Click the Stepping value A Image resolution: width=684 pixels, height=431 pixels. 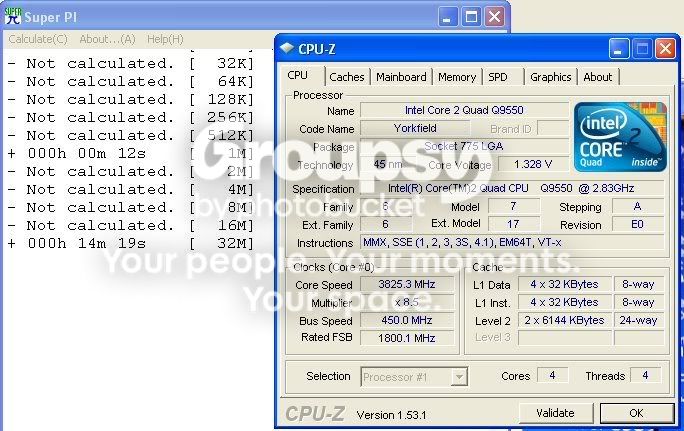(638, 206)
